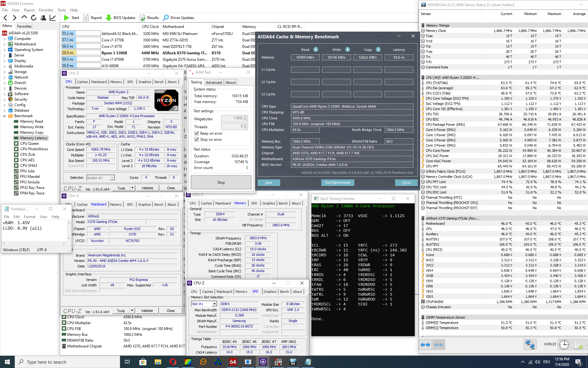The width and height of the screenshot is (588, 368).
Task: Click HWiNFO clock reset timer icon
Action: click(564, 345)
